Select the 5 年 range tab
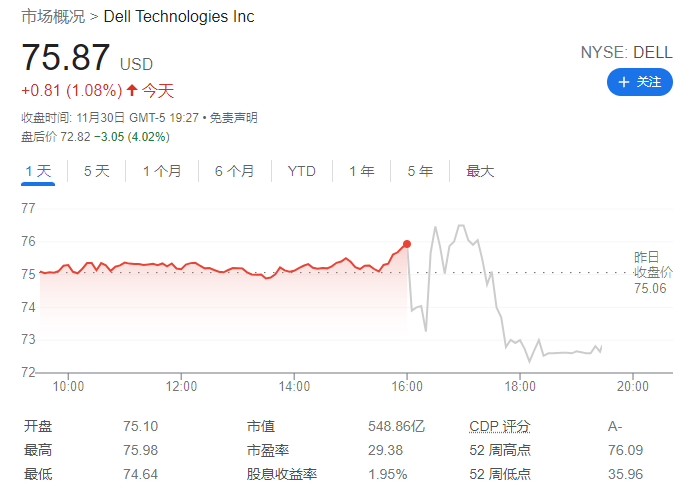This screenshot has width=694, height=498. coord(420,171)
